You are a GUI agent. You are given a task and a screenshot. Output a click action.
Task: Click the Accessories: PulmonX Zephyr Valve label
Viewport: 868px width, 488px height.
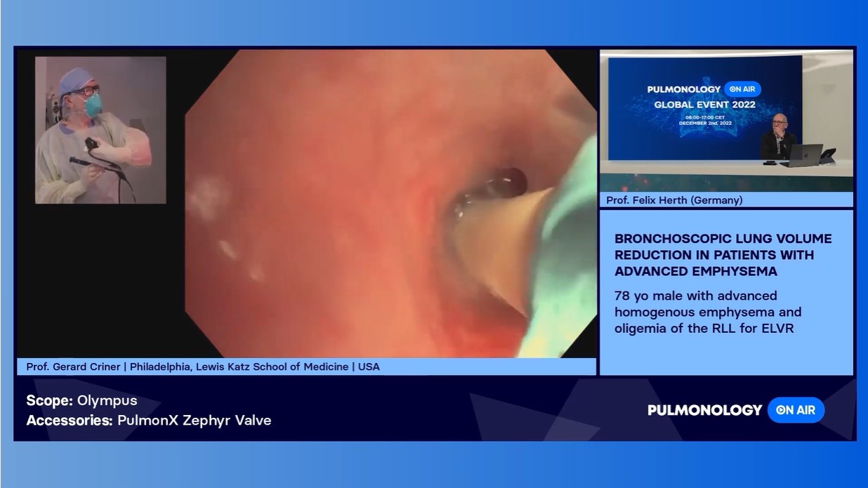148,420
